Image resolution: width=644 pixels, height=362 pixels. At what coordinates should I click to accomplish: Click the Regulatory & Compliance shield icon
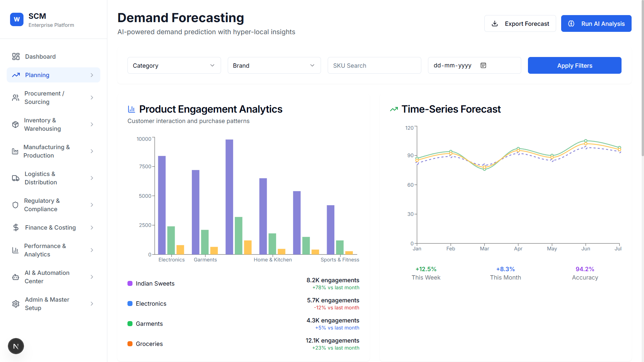(15, 205)
